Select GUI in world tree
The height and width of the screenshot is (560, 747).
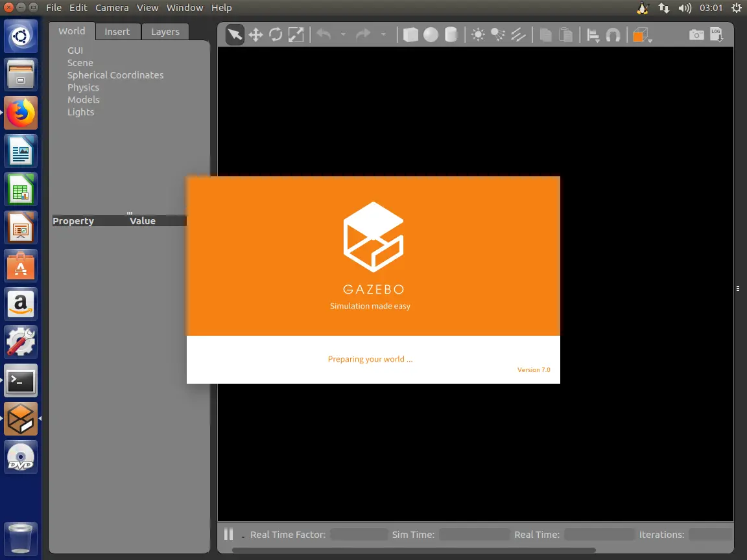(x=75, y=51)
